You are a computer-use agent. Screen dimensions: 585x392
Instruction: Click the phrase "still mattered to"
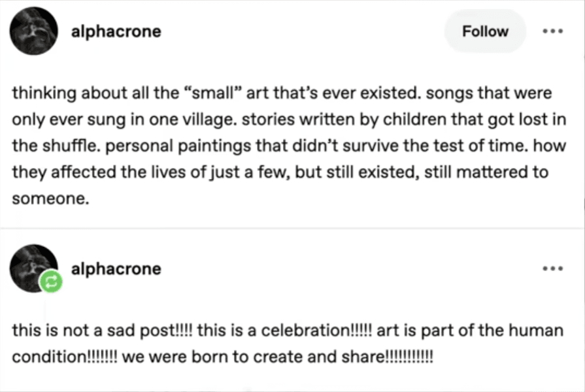point(496,172)
